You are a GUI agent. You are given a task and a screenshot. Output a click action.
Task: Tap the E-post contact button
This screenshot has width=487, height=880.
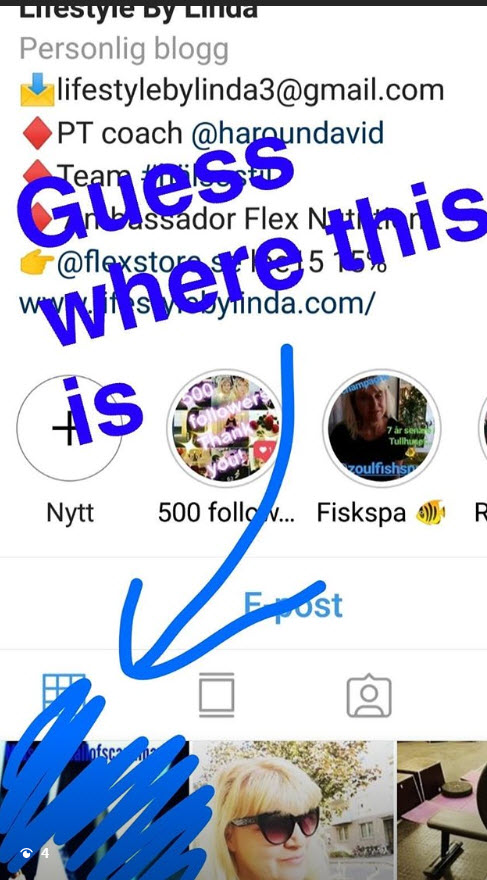pos(293,605)
